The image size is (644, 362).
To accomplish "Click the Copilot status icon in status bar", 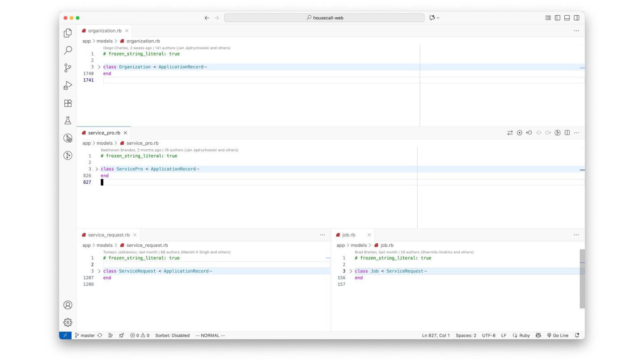I will [538, 335].
